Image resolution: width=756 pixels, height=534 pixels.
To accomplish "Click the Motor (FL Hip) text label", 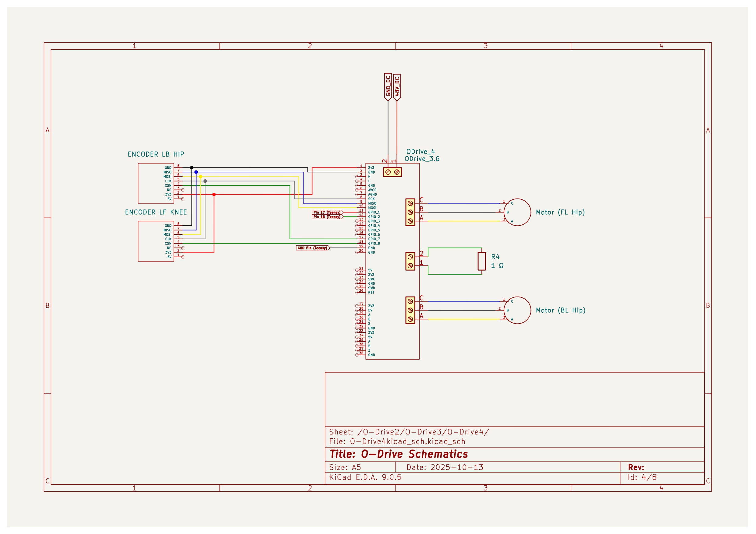I will click(x=560, y=212).
